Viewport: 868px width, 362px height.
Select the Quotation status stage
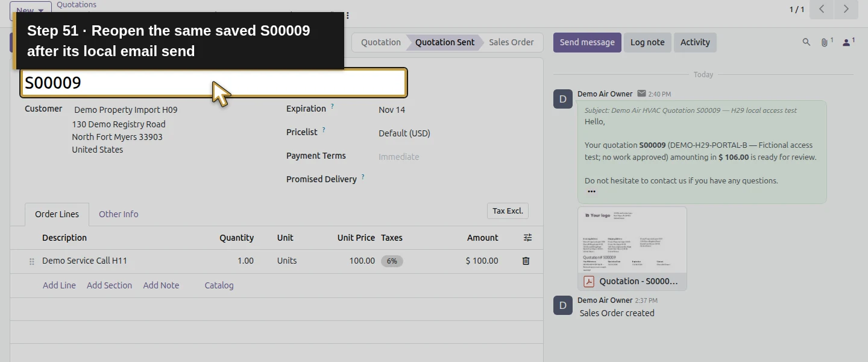click(381, 42)
